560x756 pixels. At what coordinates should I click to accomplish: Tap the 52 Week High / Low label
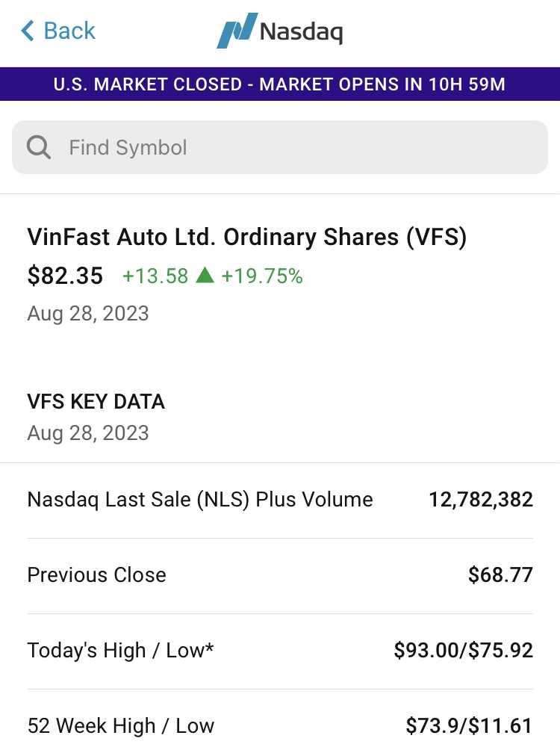(120, 726)
